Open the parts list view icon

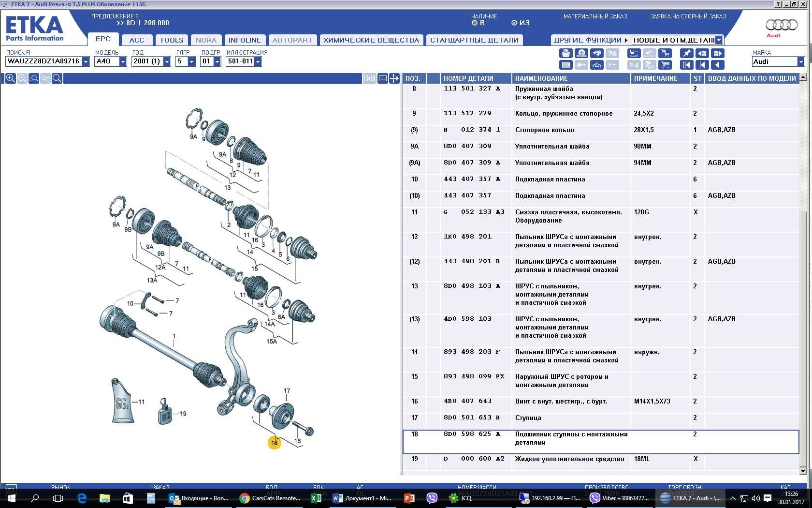click(566, 65)
